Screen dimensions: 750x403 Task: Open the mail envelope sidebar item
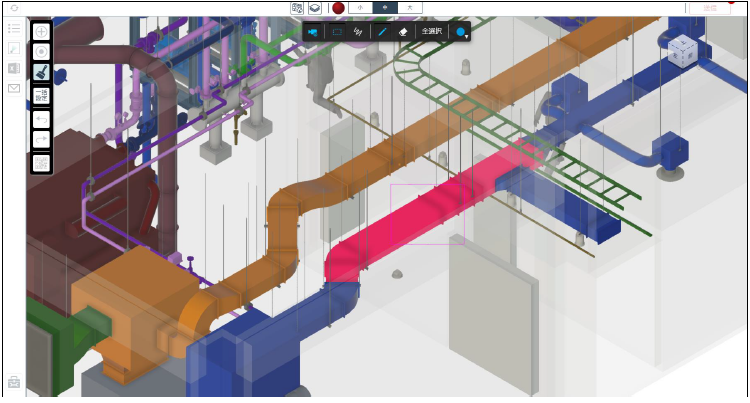(x=14, y=88)
